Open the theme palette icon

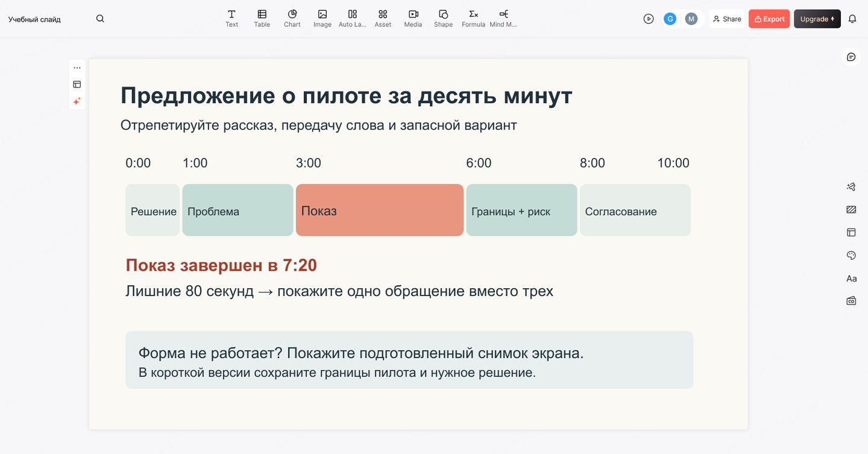(851, 255)
